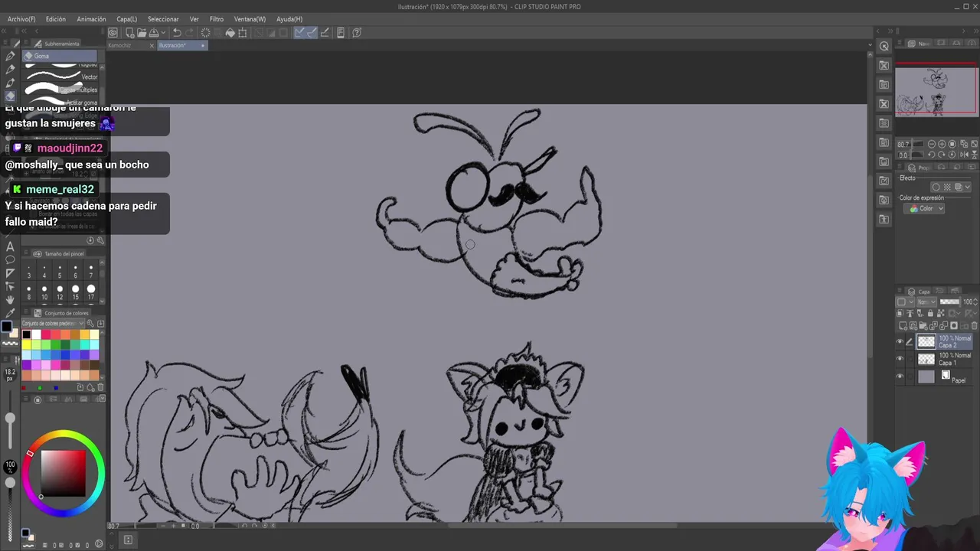Image resolution: width=980 pixels, height=551 pixels.
Task: Flip the canvas vertically in Navigator
Action: [974, 155]
